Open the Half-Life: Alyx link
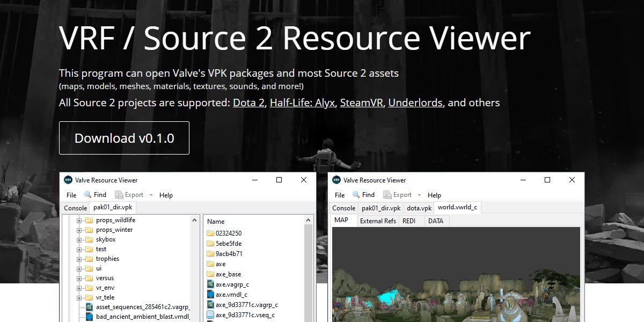This screenshot has width=644, height=322. point(303,103)
